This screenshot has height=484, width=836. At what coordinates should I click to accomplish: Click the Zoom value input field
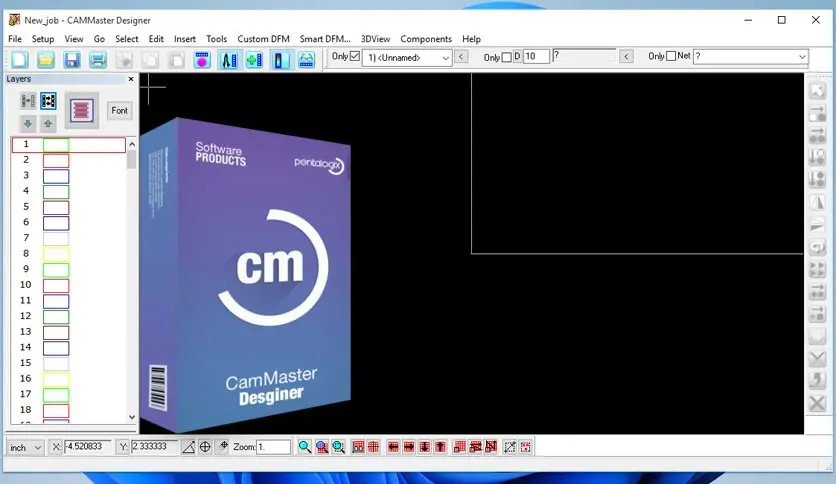pos(274,447)
